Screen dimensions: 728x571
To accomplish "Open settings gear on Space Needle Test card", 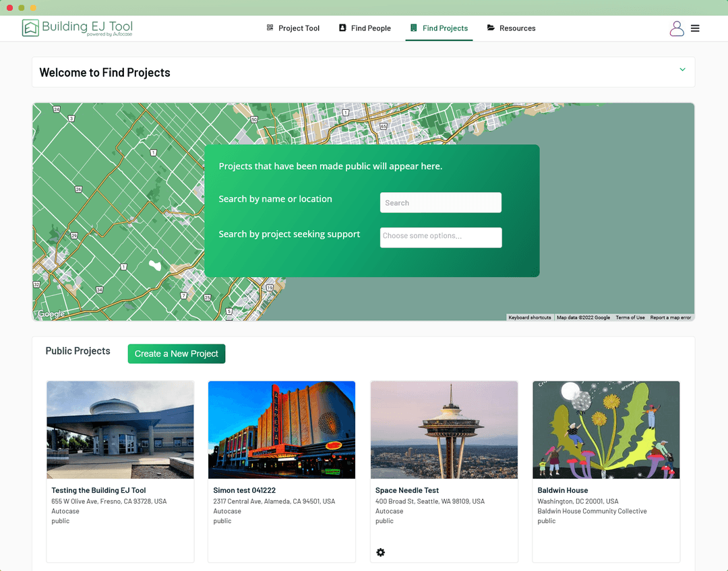I will click(381, 552).
